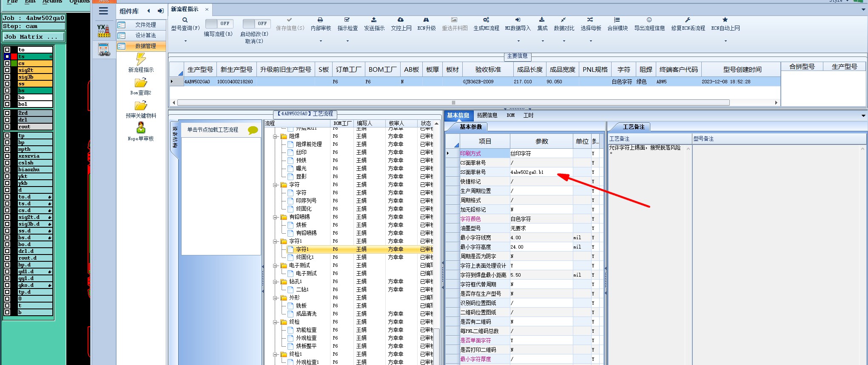Collapse the 终检 tree folder

click(276, 322)
